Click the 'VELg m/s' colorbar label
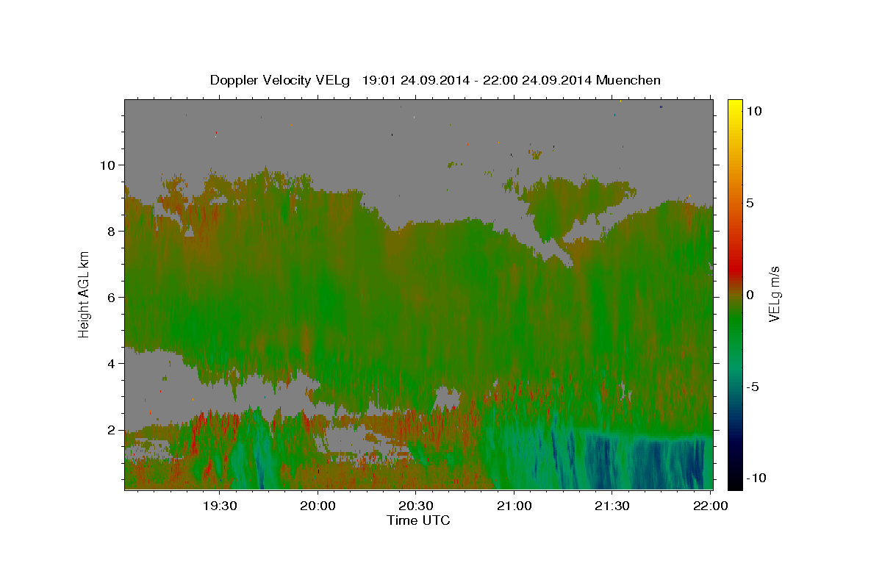The width and height of the screenshot is (882, 588). tap(774, 295)
